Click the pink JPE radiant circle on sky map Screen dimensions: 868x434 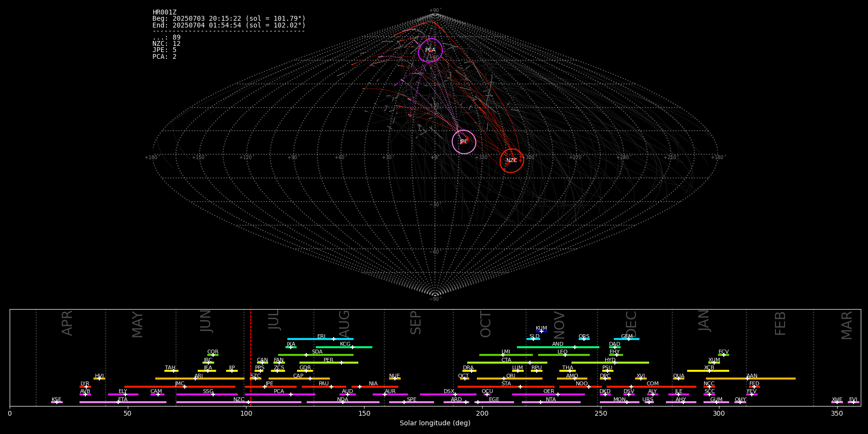click(x=464, y=142)
